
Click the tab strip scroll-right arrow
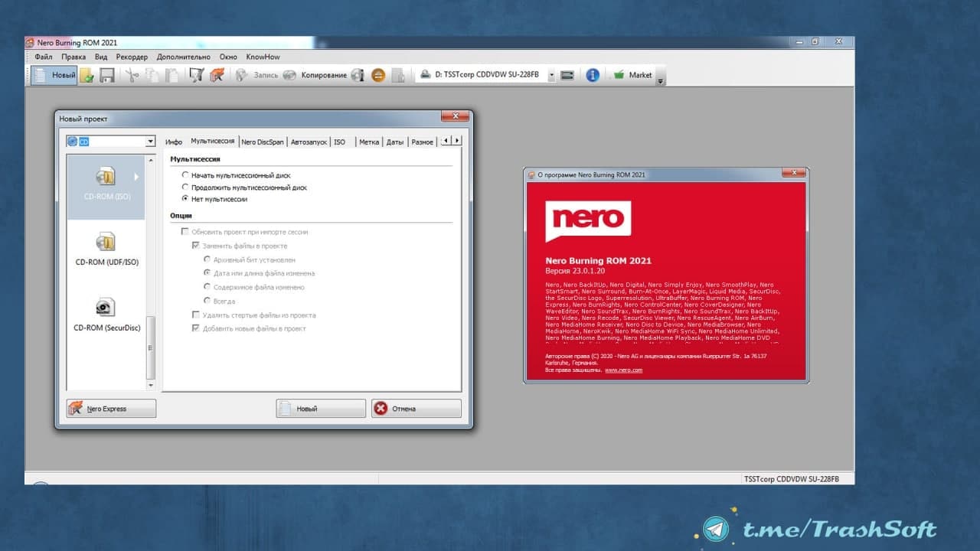(457, 141)
